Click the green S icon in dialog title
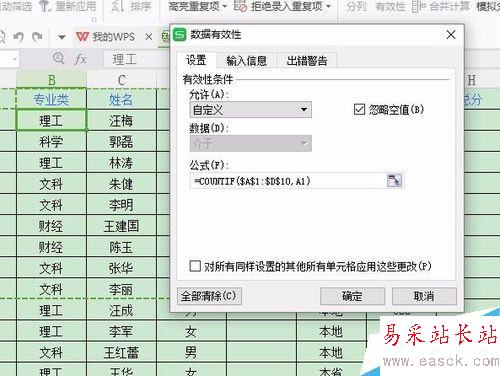The height and width of the screenshot is (376, 500). click(x=180, y=35)
